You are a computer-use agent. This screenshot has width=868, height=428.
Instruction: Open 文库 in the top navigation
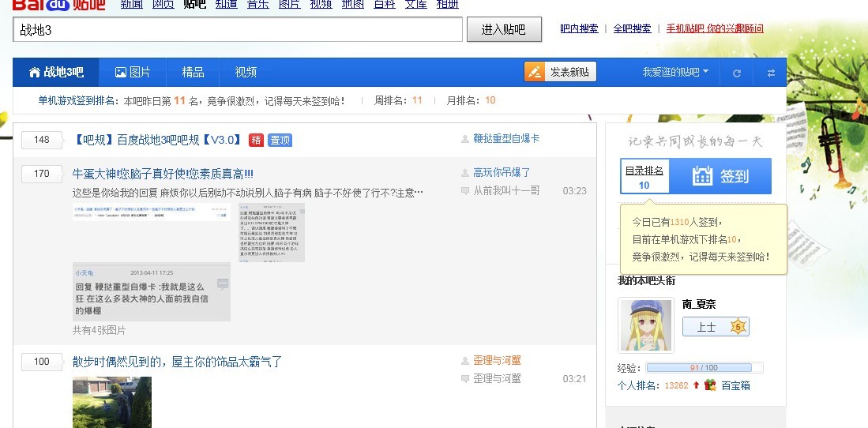(415, 5)
